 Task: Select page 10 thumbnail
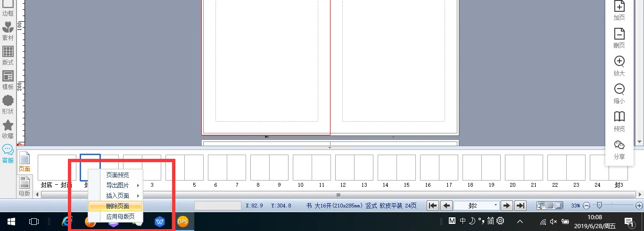click(302, 168)
